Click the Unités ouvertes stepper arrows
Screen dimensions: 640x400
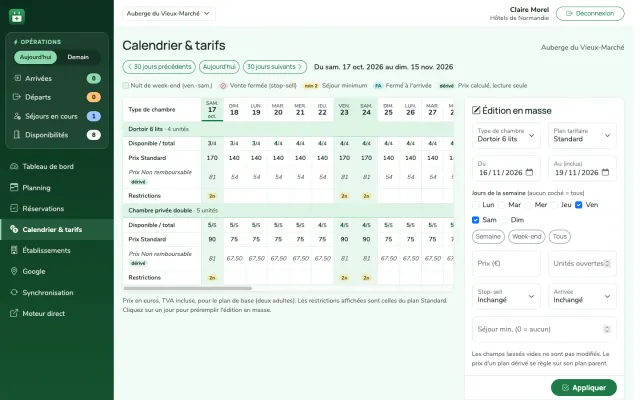click(607, 263)
